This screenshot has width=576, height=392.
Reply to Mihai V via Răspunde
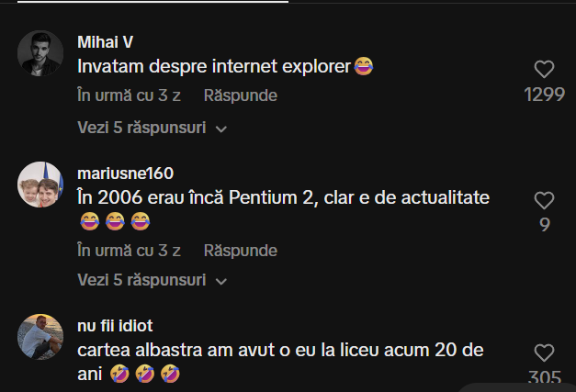[x=241, y=95]
